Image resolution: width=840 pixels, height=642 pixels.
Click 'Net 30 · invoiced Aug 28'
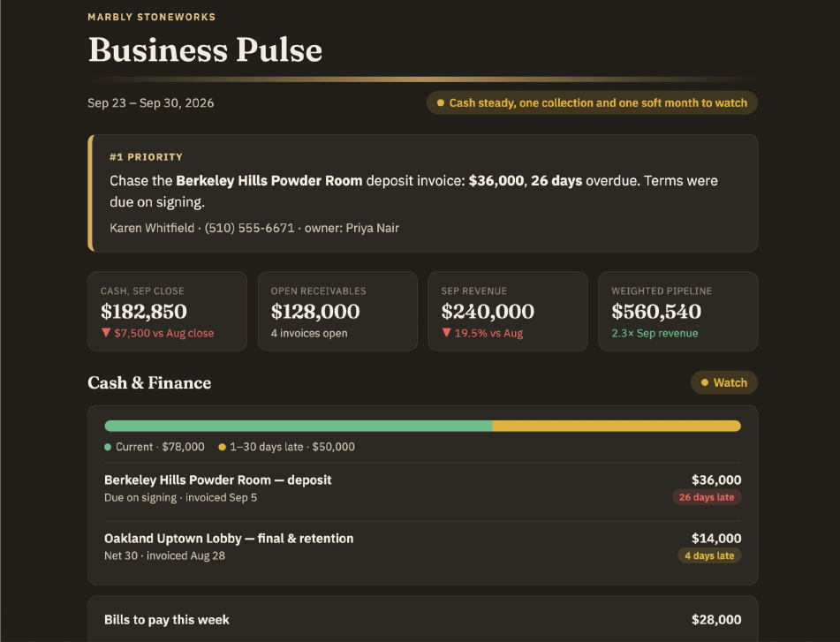164,555
